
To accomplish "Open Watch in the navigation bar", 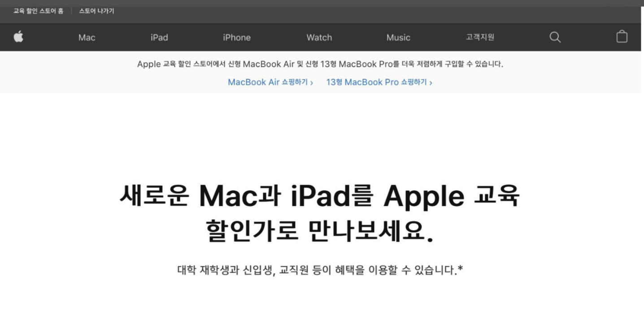I will [319, 38].
